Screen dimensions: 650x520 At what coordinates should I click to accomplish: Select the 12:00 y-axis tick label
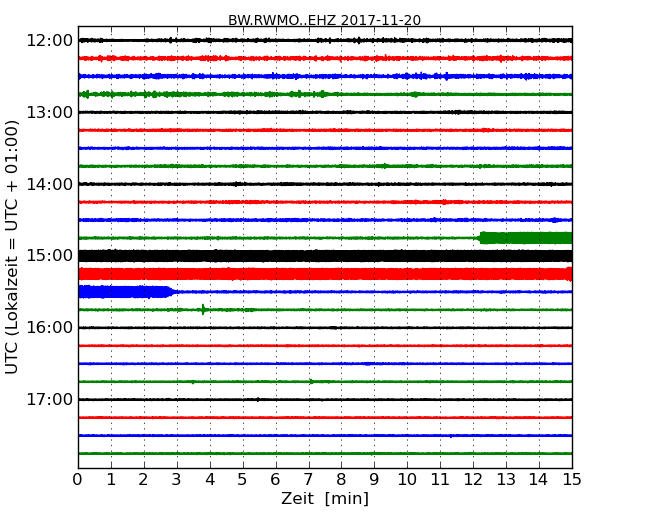(x=49, y=41)
